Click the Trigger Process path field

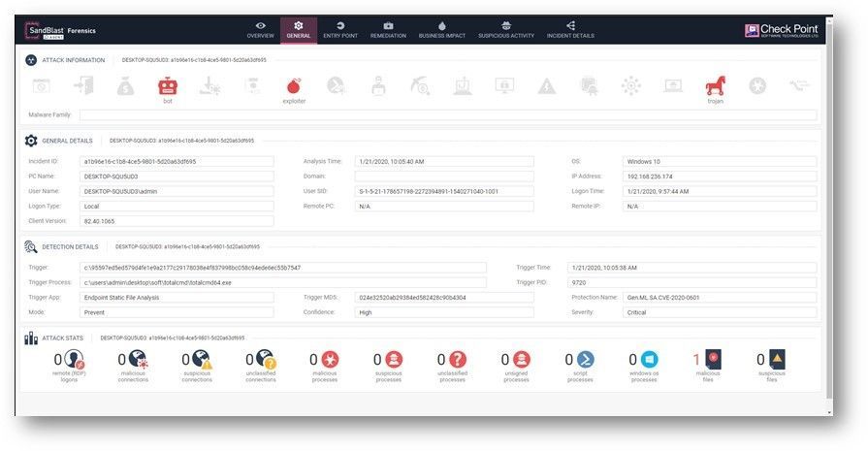283,282
